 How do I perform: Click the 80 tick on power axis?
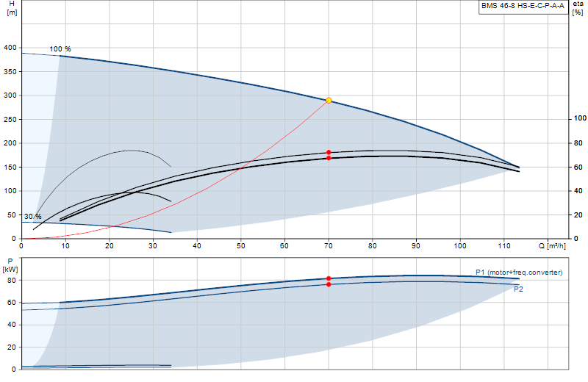[12, 281]
